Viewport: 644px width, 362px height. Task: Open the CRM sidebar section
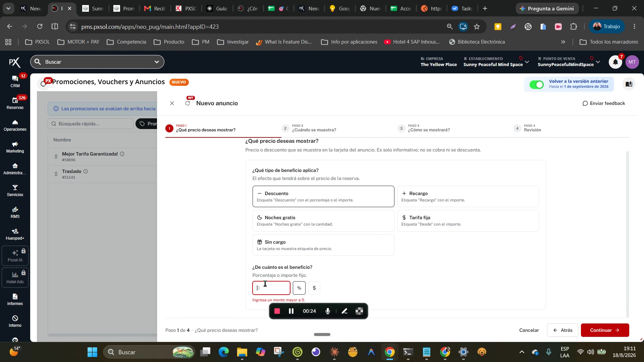coord(15,81)
